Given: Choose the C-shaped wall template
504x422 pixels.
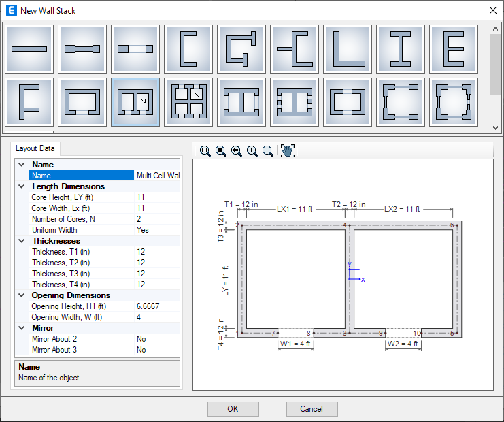Looking at the screenshot, I should pos(188,49).
